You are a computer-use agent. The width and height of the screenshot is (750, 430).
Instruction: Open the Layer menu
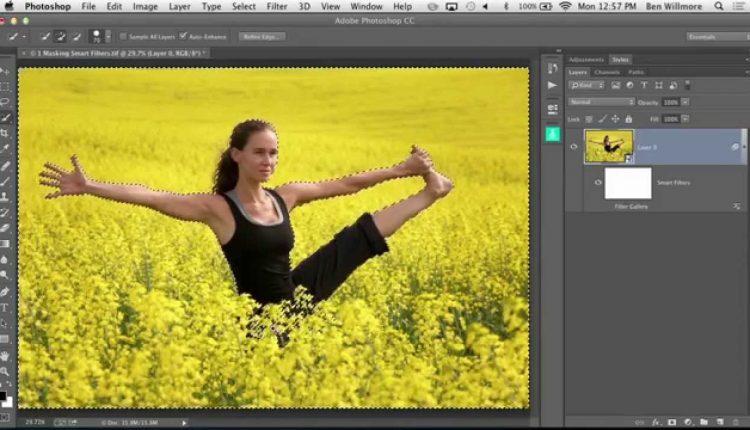click(179, 6)
